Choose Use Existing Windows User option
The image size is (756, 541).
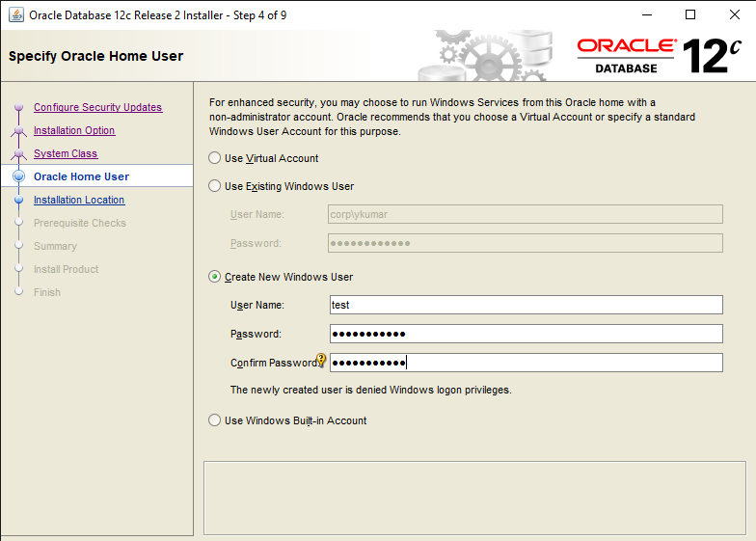click(x=215, y=186)
